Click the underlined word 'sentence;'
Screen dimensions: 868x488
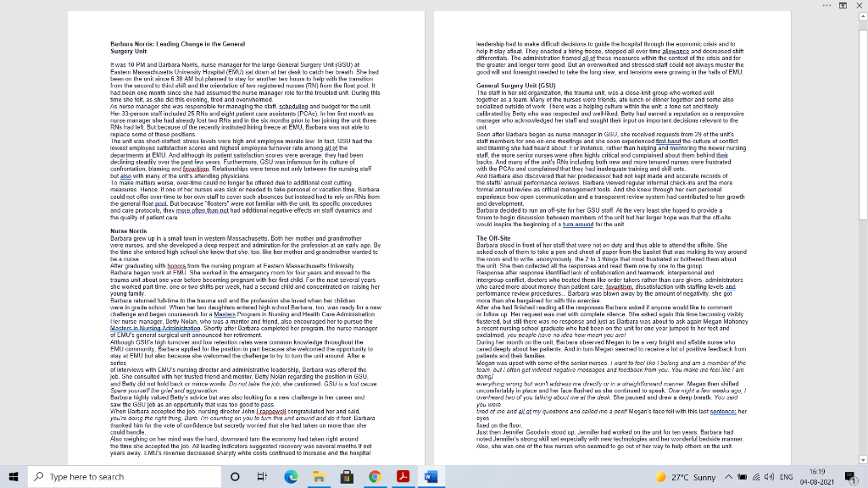[x=723, y=412]
